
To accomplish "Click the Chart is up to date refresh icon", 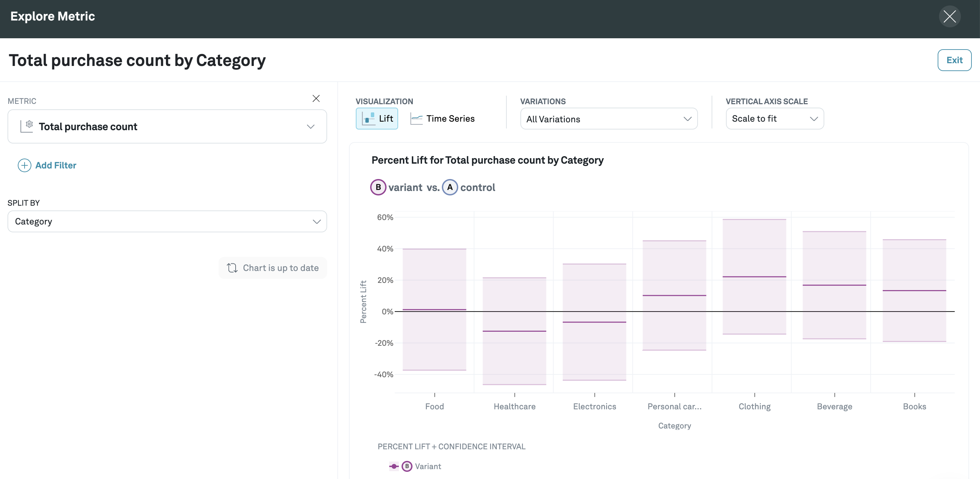I will (232, 268).
